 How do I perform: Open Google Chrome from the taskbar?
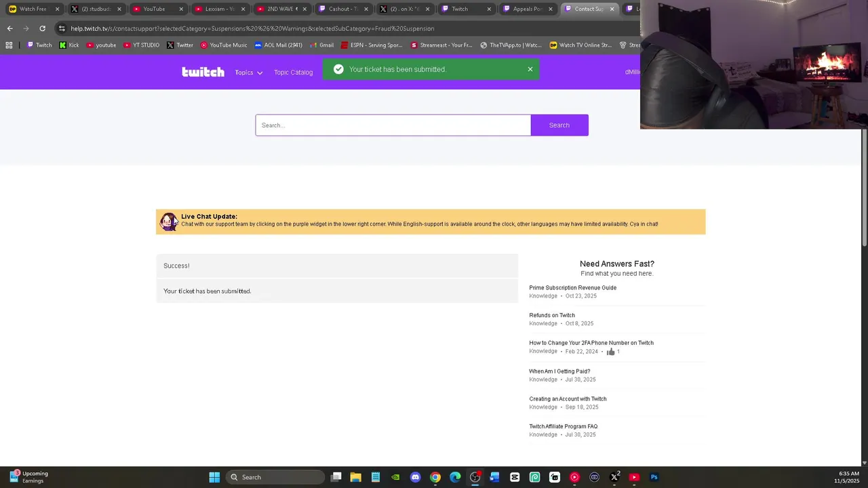click(435, 477)
